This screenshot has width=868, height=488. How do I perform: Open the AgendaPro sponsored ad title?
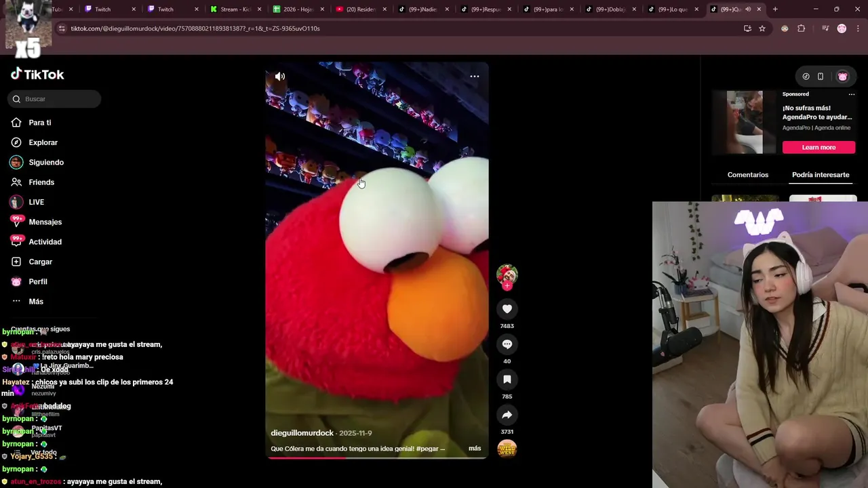pos(817,113)
